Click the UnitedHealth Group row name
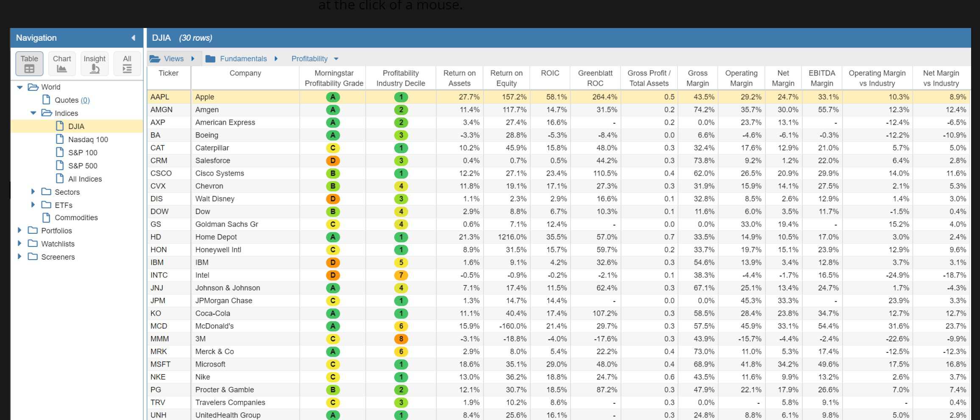Screen dimensions: 980x420 click(228, 415)
